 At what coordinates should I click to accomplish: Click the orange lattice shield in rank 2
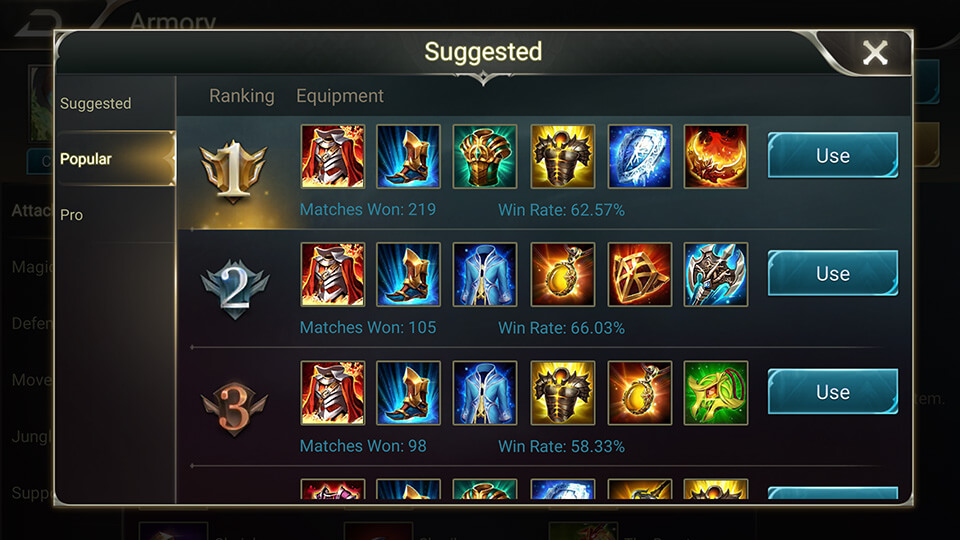point(639,274)
